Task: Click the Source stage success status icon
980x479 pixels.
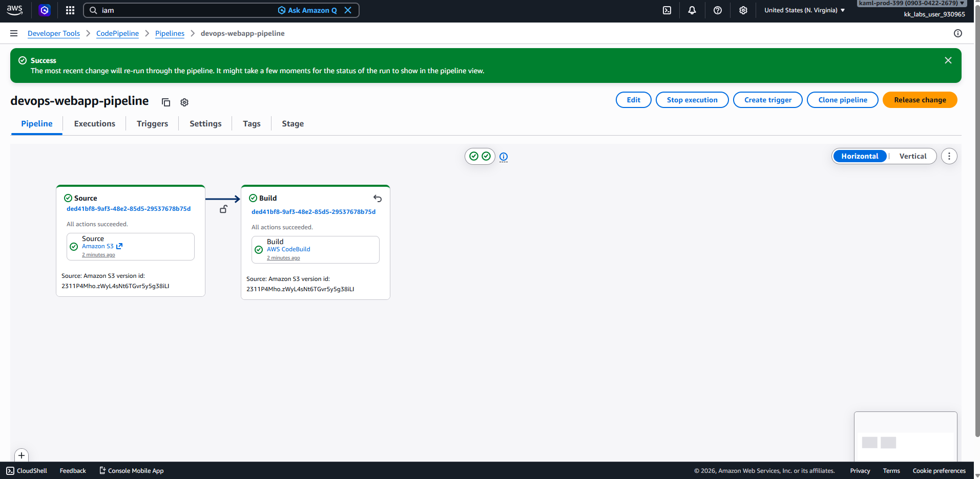Action: (68, 198)
